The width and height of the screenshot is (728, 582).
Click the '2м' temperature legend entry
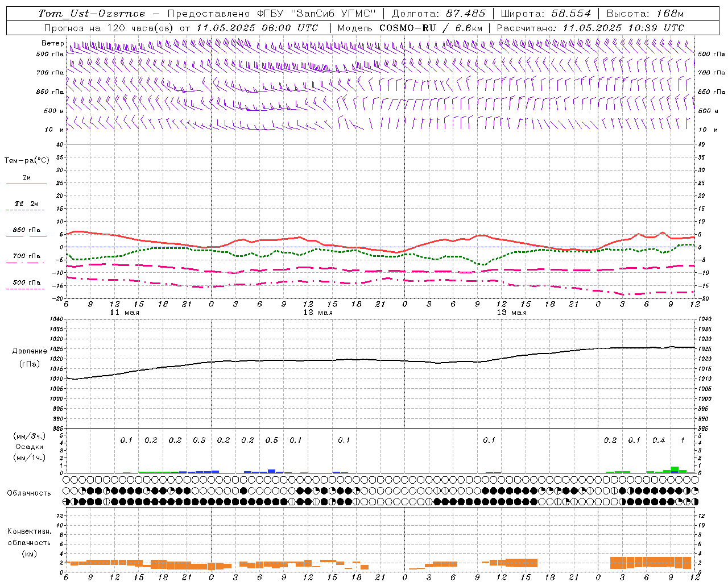[x=27, y=178]
